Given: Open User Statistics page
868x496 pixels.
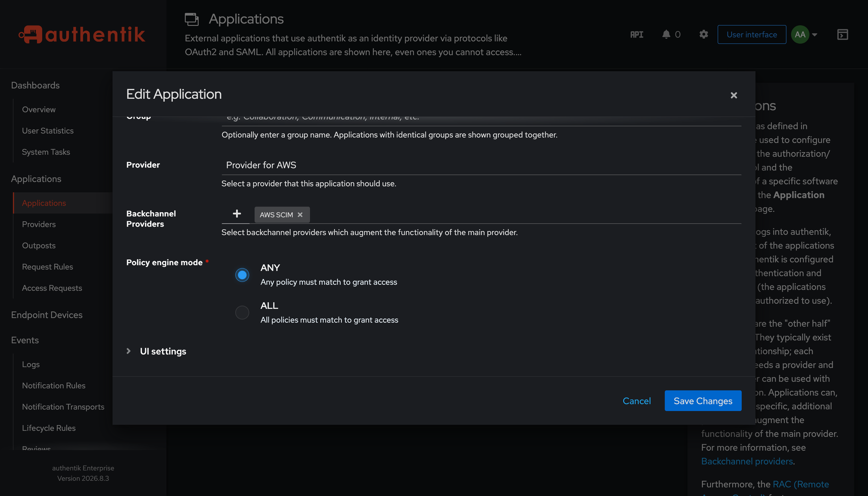Looking at the screenshot, I should 48,131.
